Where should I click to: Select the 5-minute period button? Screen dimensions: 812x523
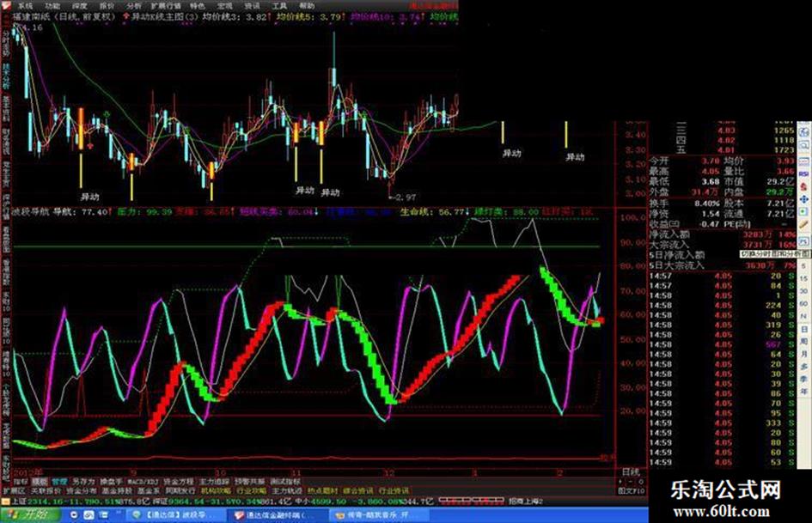[x=803, y=266]
